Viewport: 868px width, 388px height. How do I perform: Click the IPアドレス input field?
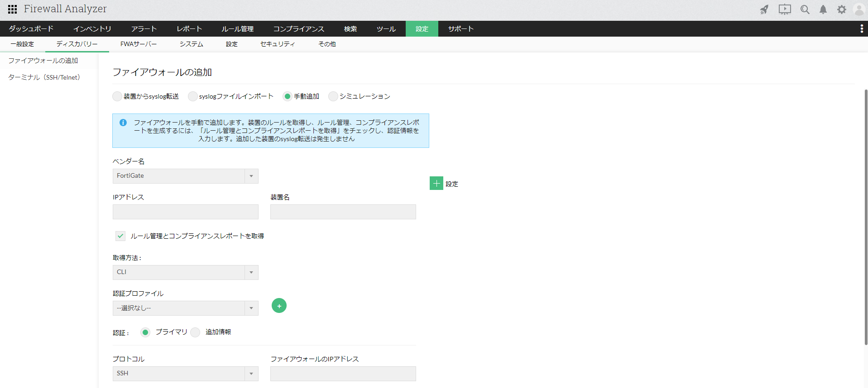pos(185,212)
